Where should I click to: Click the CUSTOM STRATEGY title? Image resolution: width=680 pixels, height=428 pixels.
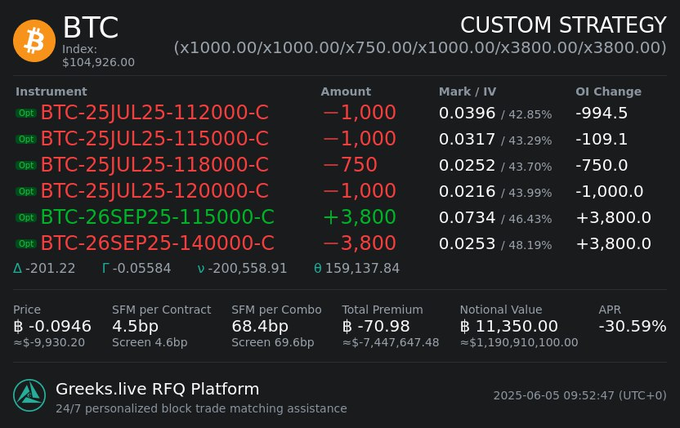pyautogui.click(x=563, y=25)
